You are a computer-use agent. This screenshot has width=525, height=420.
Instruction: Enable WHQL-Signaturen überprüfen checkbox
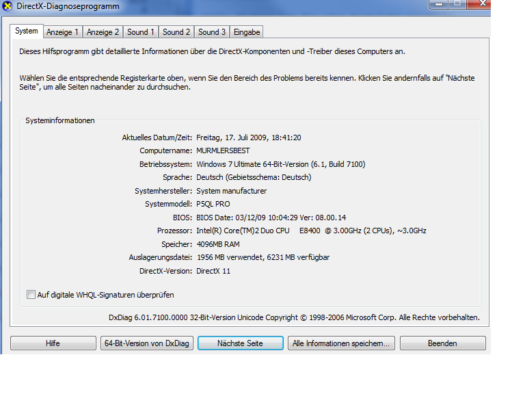(x=31, y=295)
